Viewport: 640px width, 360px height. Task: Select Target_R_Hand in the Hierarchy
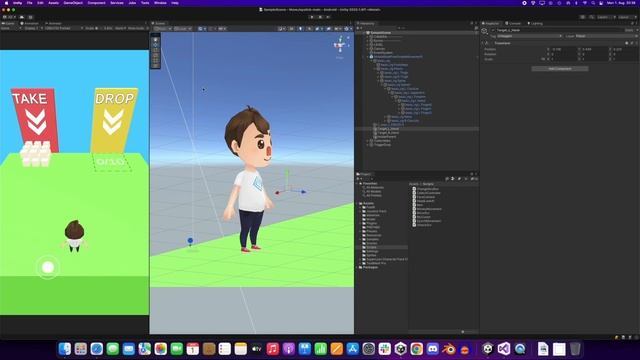(388, 133)
